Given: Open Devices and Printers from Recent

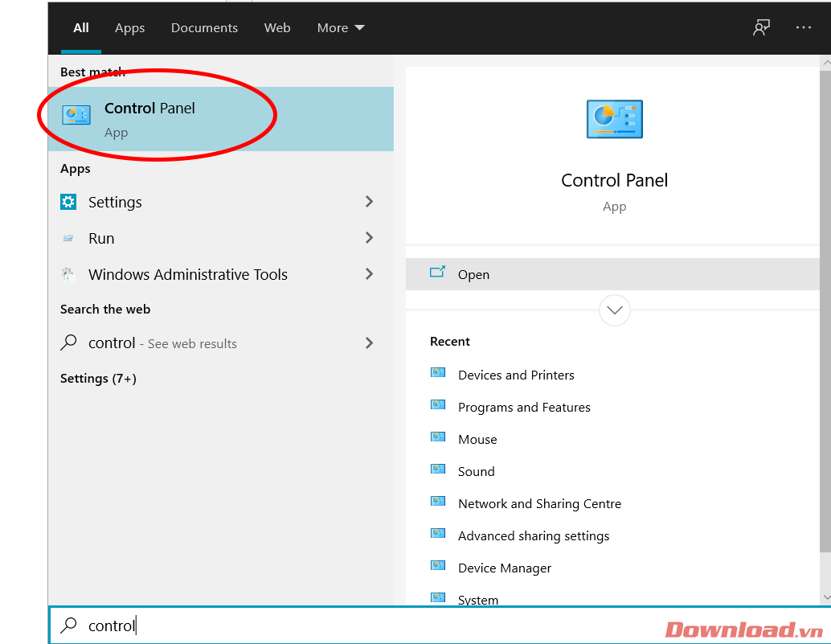Looking at the screenshot, I should pyautogui.click(x=516, y=375).
